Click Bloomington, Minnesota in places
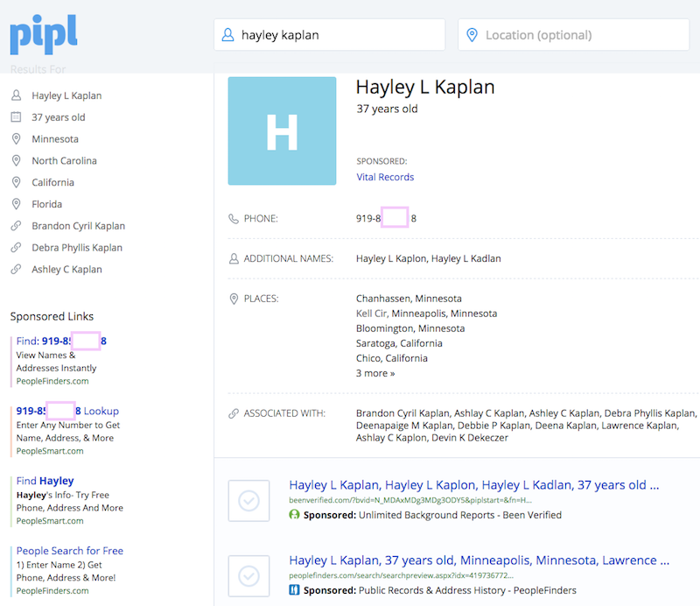 [x=410, y=328]
